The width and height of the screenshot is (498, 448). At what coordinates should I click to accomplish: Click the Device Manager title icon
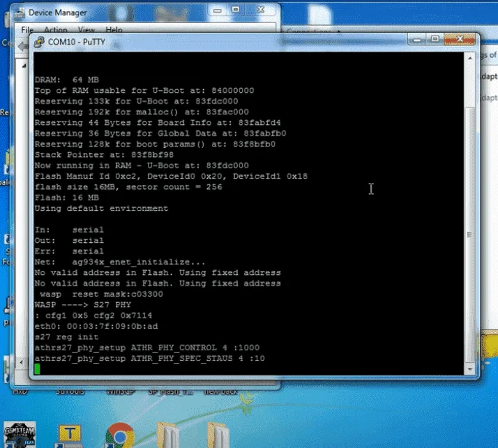click(20, 13)
